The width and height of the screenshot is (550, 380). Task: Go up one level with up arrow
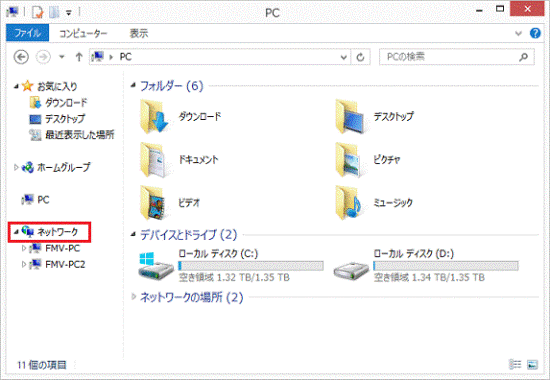[79, 57]
